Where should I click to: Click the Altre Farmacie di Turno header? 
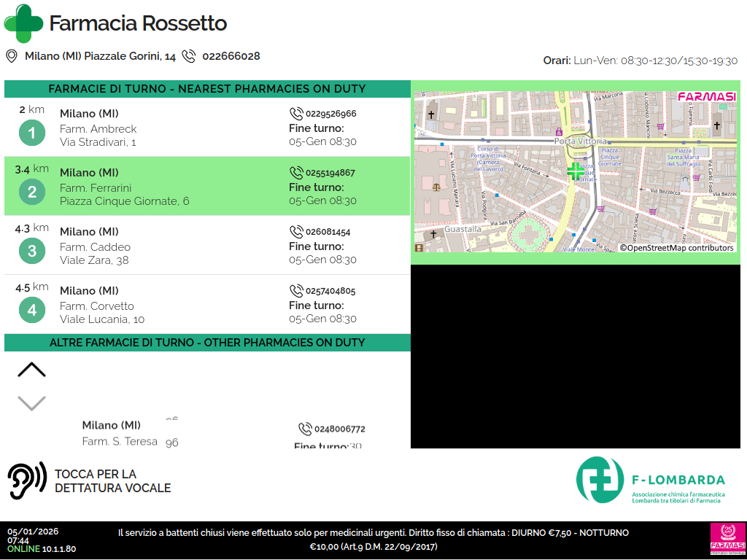pos(207,343)
